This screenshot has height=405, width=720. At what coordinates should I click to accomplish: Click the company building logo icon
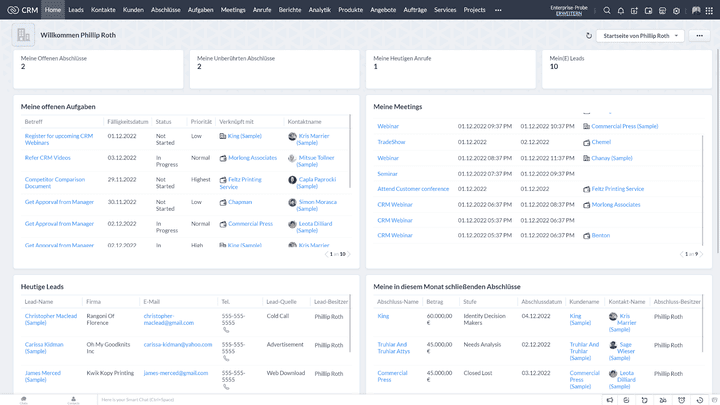pyautogui.click(x=23, y=35)
